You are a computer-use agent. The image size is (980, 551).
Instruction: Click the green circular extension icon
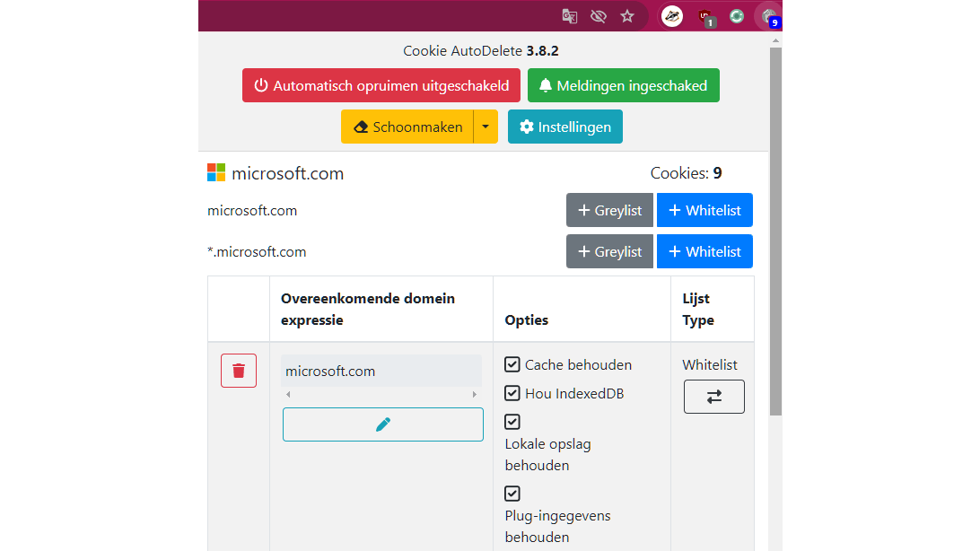point(737,16)
